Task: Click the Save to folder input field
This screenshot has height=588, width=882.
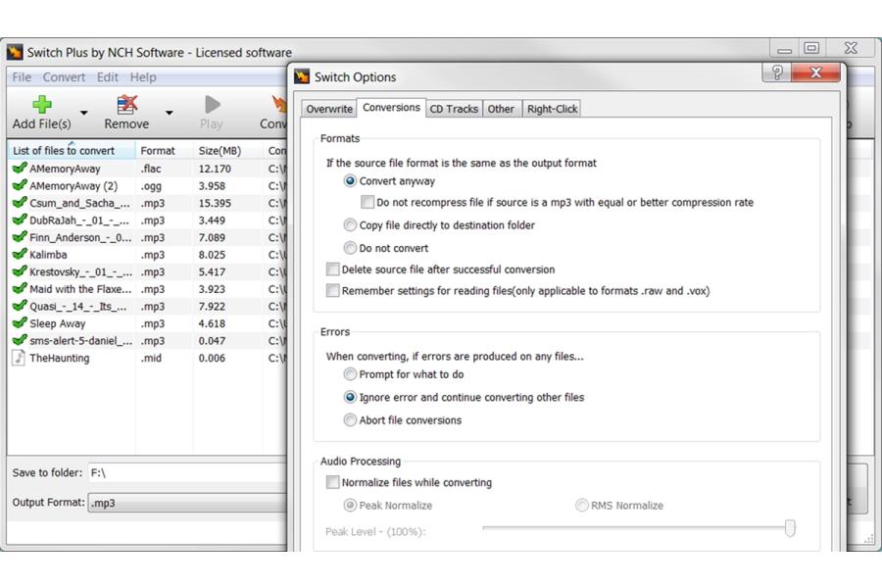Action: coord(187,472)
